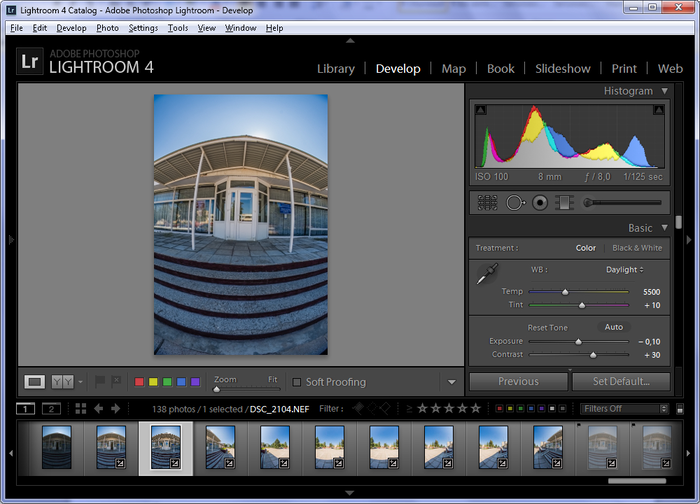Filter photos by yellow label

pos(510,408)
